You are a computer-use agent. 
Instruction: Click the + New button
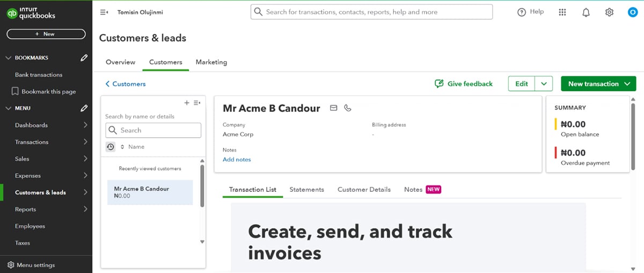tap(46, 34)
